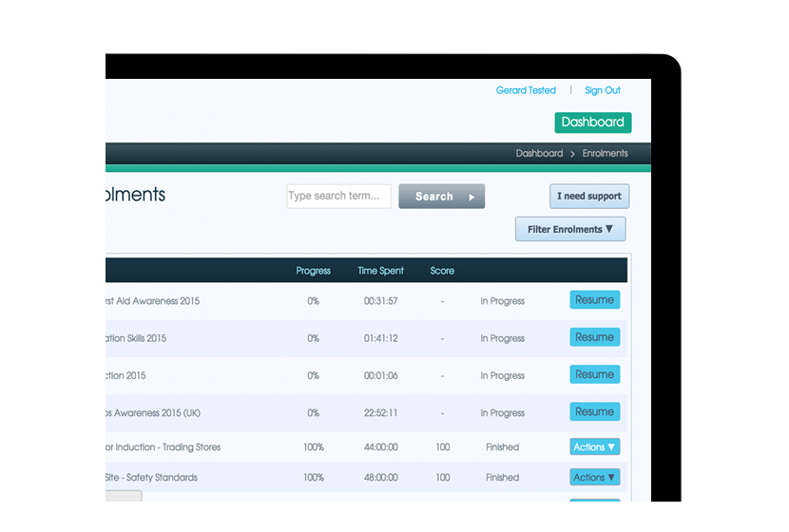Click the search term input field
Image resolution: width=789 pixels, height=532 pixels.
coord(338,197)
